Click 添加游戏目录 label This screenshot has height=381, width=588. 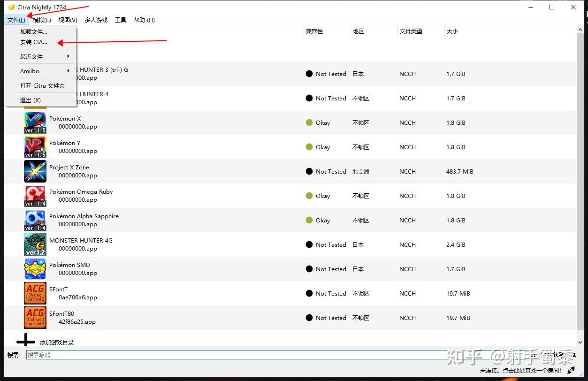57,343
